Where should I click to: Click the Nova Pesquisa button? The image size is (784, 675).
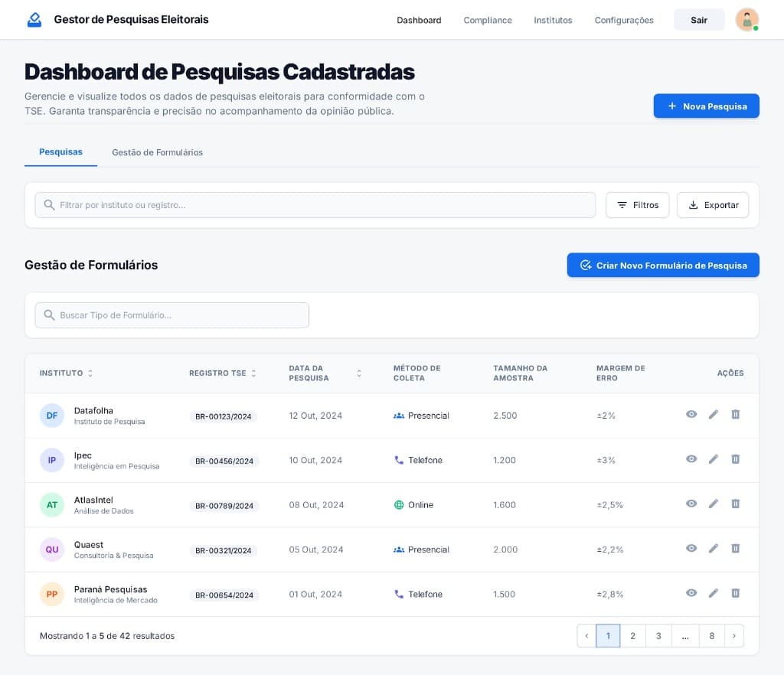(x=706, y=106)
